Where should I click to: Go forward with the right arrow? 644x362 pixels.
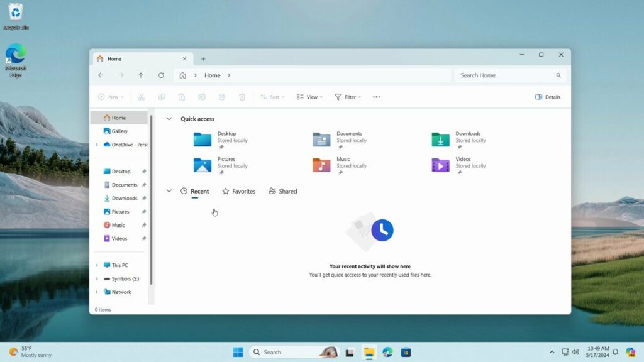click(121, 75)
